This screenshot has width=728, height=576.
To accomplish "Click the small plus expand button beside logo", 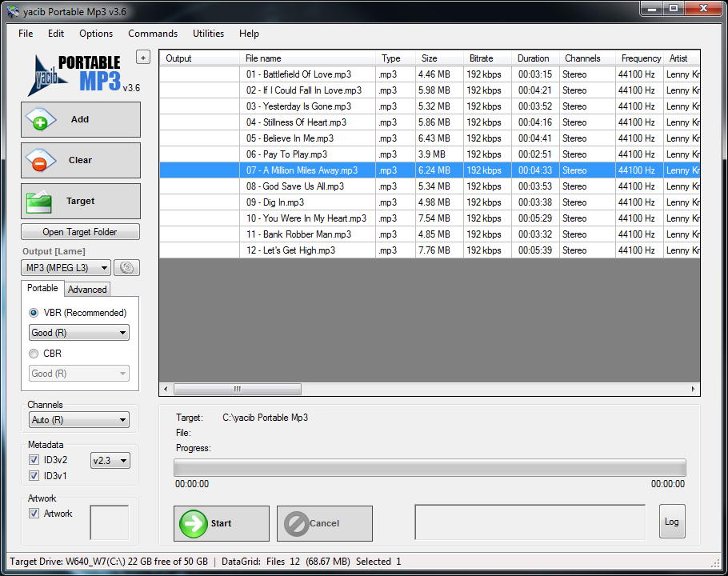I will coord(143,58).
